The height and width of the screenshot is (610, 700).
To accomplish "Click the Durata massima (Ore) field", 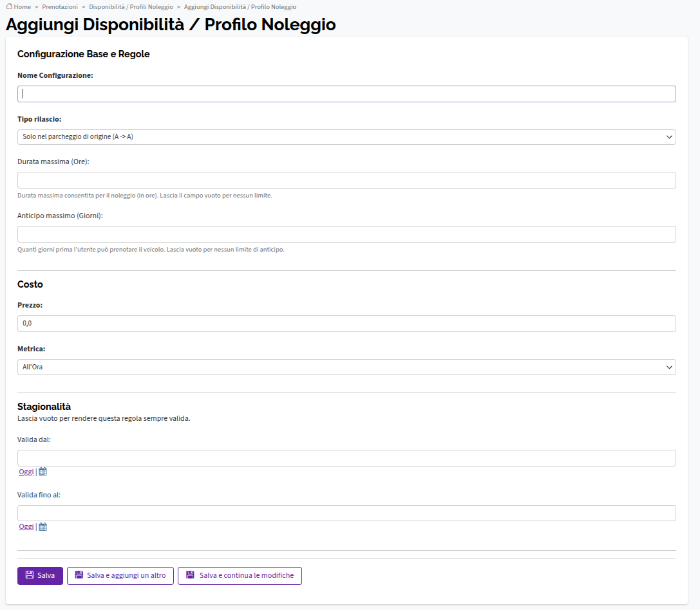I will pyautogui.click(x=346, y=180).
